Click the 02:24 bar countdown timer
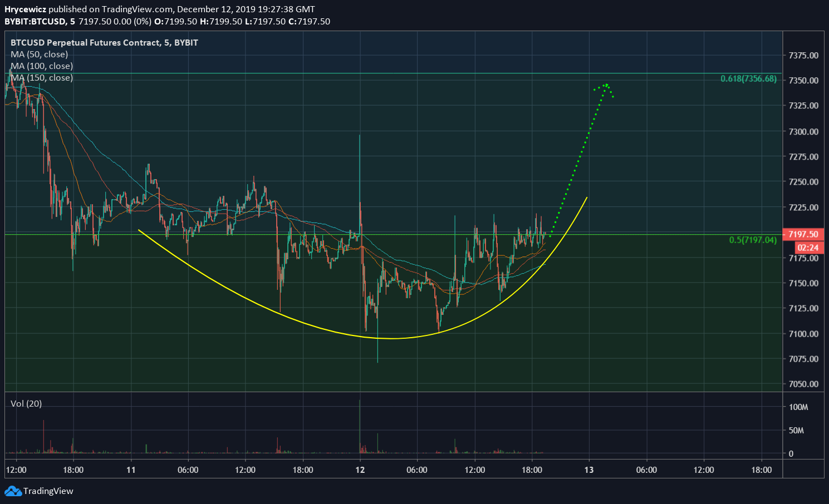 (808, 248)
